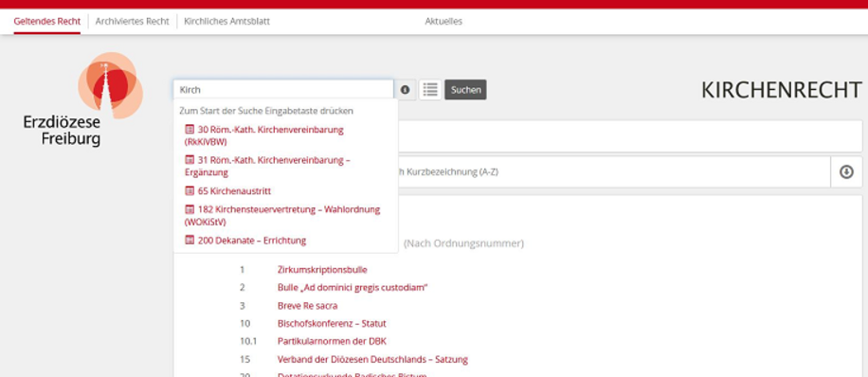Open Verband der Diözesen Deutschlands – Satzung

372,359
